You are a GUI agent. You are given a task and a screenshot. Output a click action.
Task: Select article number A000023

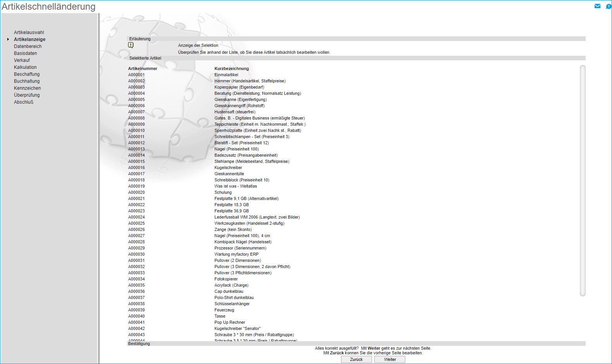(x=137, y=211)
